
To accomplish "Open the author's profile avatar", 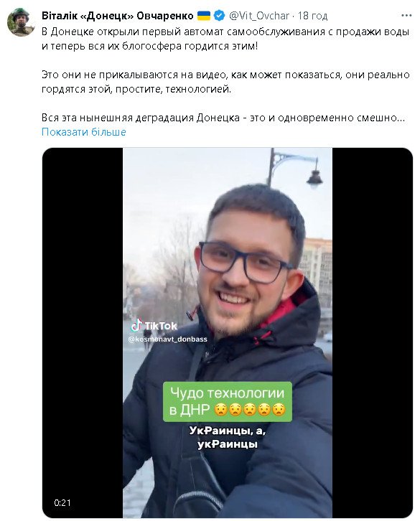I will (x=22, y=22).
